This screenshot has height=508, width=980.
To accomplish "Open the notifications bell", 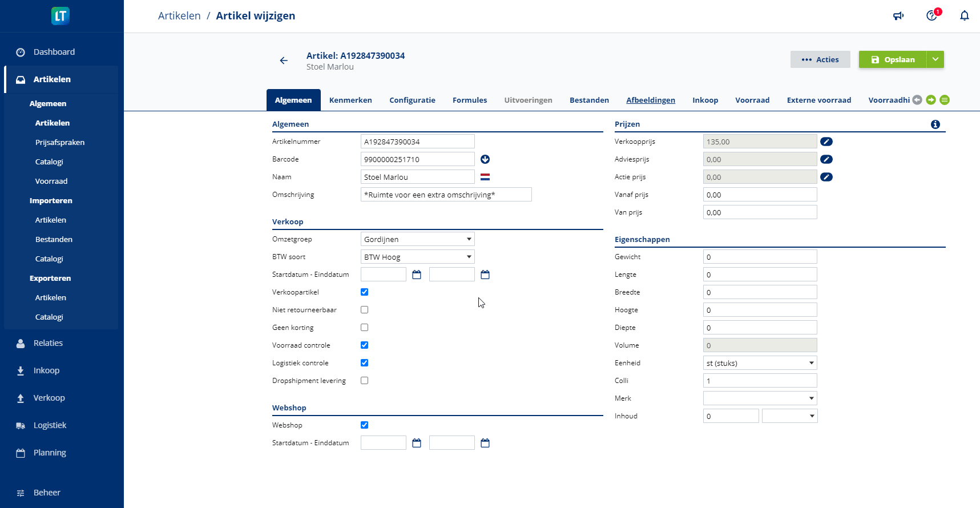I will (964, 16).
